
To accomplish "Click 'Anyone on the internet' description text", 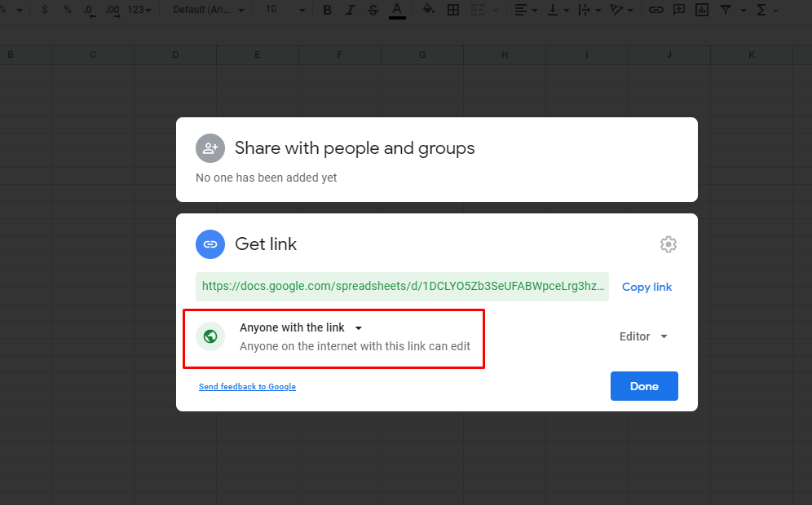I will 355,346.
